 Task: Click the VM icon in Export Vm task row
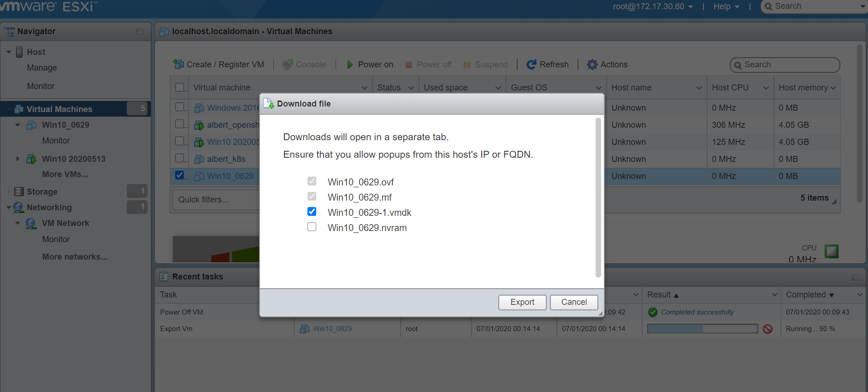(305, 329)
